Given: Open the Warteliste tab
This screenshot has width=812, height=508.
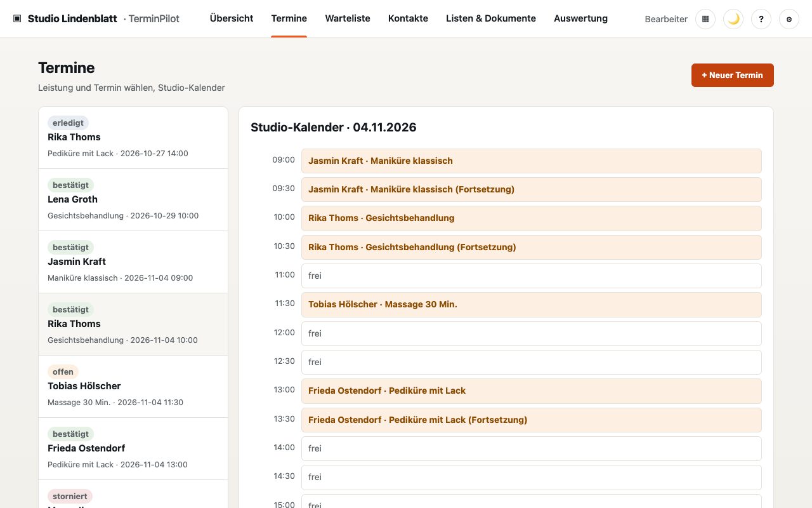Looking at the screenshot, I should 348,18.
